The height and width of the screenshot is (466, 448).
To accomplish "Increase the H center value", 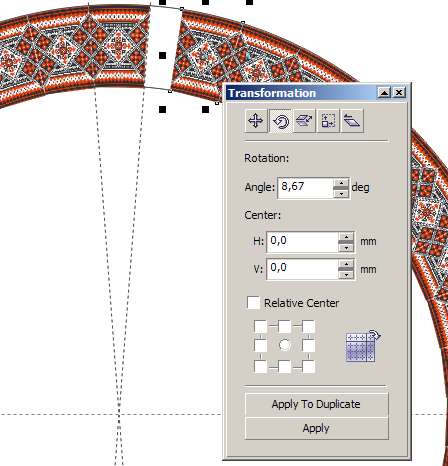I will pyautogui.click(x=346, y=237).
